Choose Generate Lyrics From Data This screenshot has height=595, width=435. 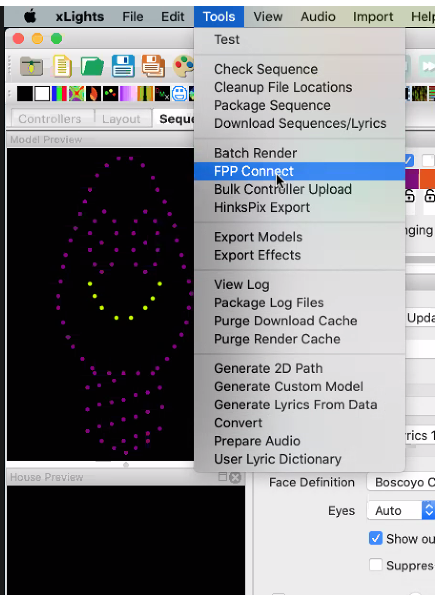pyautogui.click(x=299, y=405)
